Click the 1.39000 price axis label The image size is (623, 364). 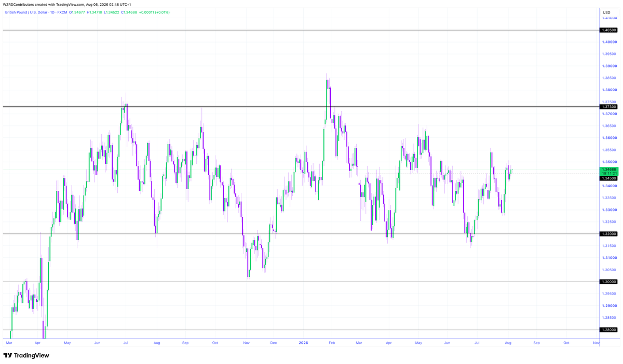(x=608, y=66)
